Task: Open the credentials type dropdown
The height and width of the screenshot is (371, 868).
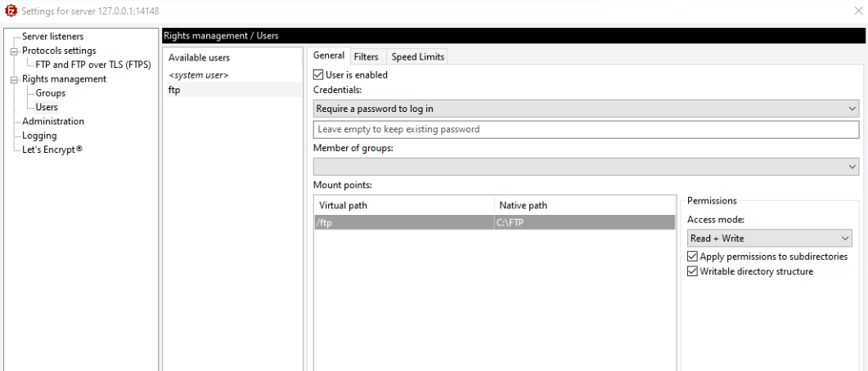Action: click(x=585, y=109)
